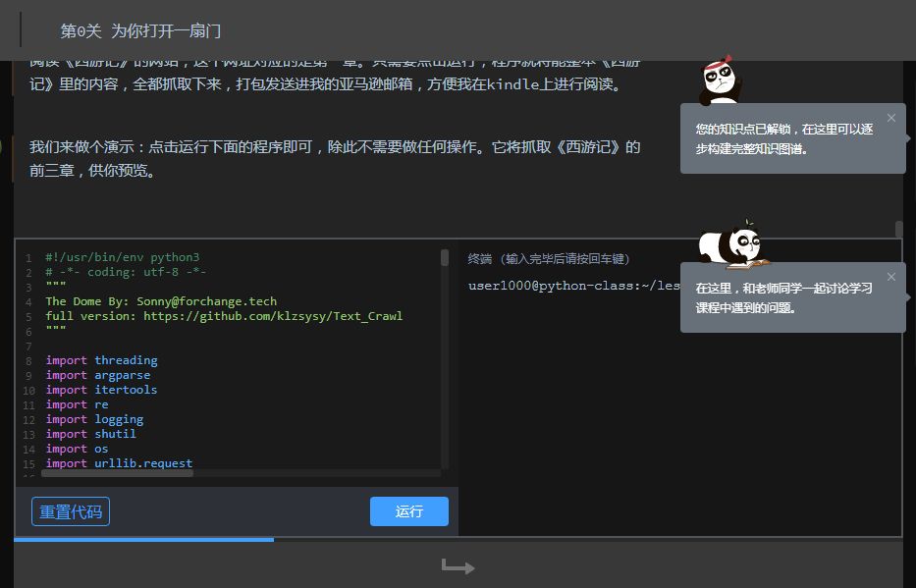Click the line 'import argparse'
This screenshot has height=588, width=916.
pos(98,375)
